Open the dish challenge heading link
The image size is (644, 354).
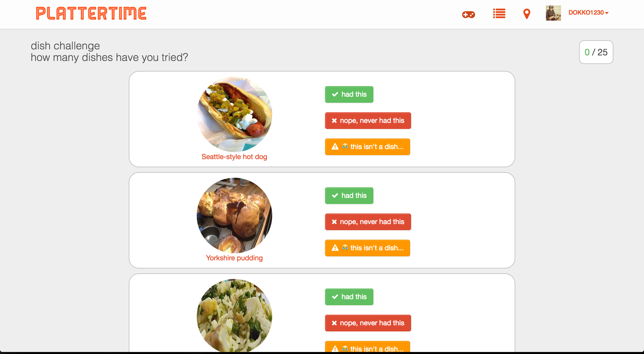[x=65, y=46]
